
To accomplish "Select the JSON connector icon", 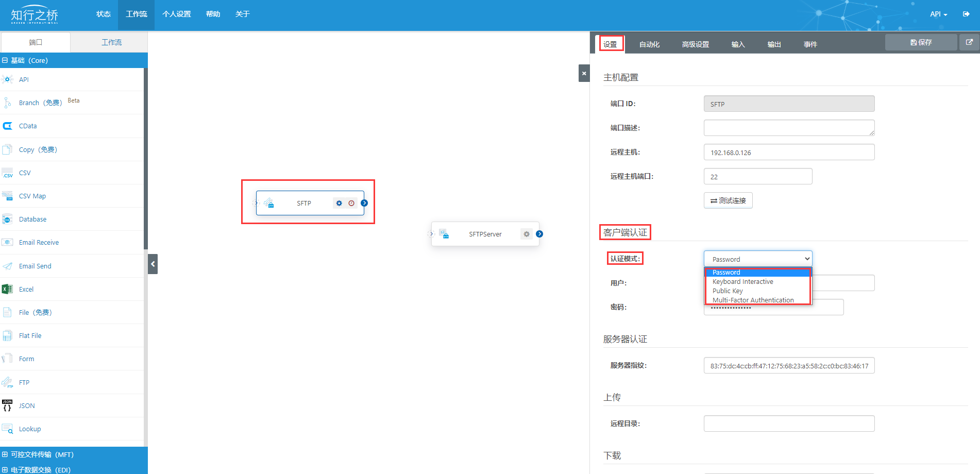I will (x=7, y=405).
